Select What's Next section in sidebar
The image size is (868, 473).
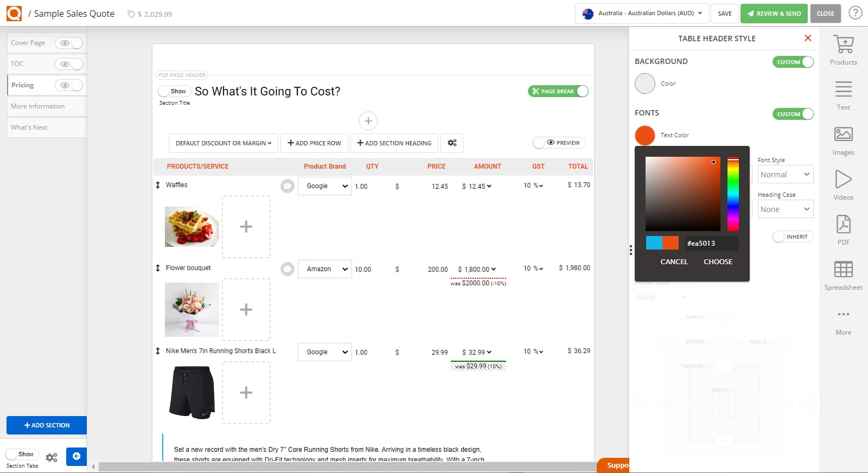47,127
